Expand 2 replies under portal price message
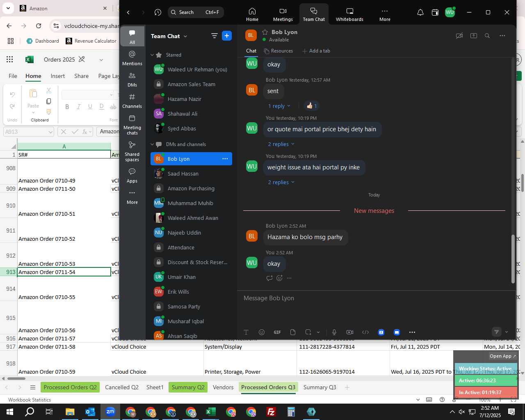The image size is (525, 420). pos(281,144)
